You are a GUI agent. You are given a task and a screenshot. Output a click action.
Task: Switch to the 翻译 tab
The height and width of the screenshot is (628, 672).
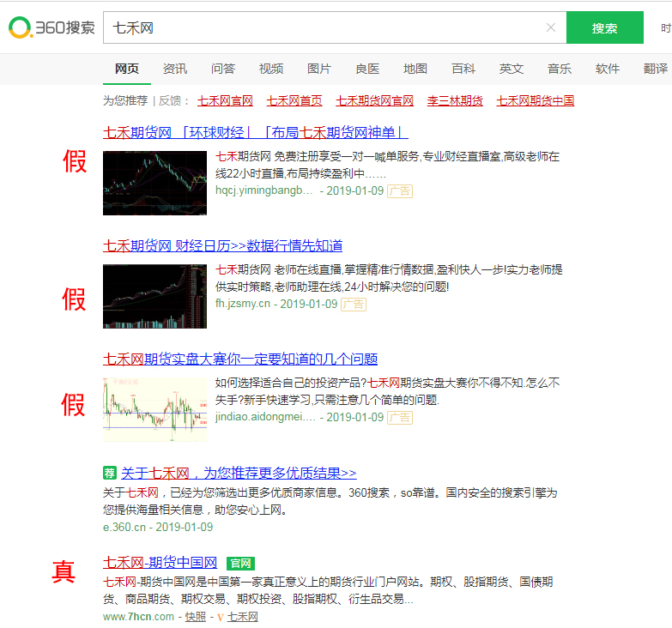pyautogui.click(x=656, y=69)
